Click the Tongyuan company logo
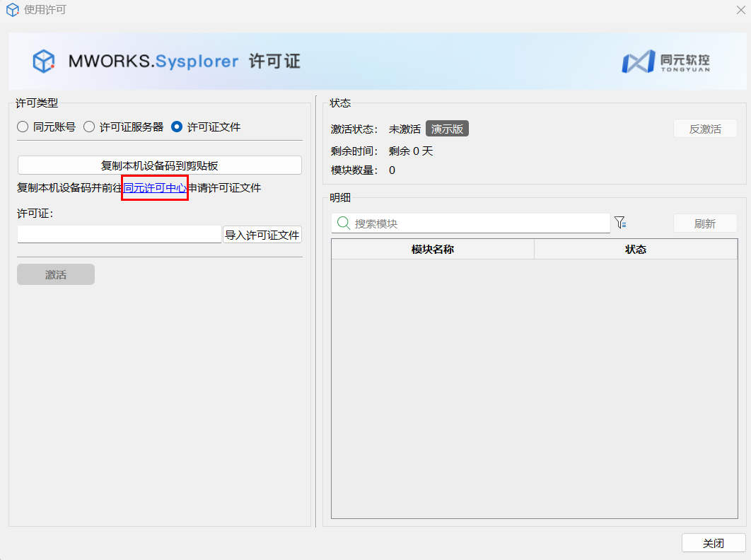 click(665, 62)
